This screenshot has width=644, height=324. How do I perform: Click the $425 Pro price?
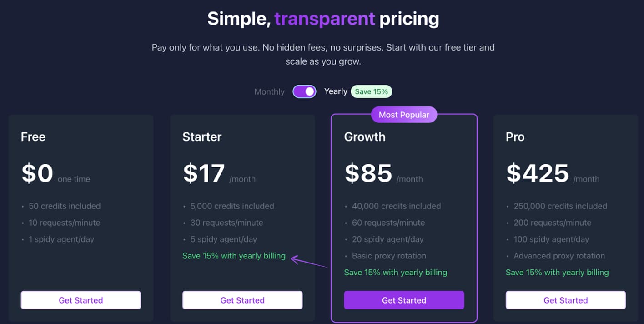click(x=538, y=173)
